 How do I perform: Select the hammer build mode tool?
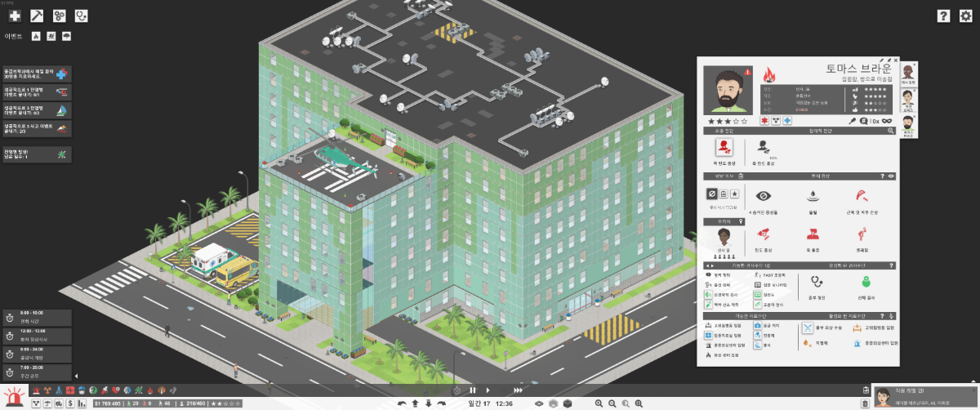tap(37, 16)
